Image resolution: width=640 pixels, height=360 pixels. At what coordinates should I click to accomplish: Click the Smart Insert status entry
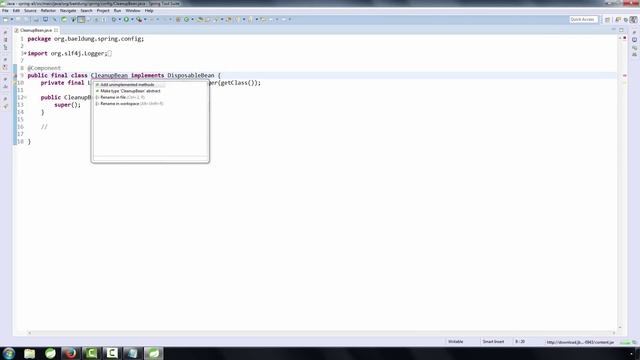(493, 342)
